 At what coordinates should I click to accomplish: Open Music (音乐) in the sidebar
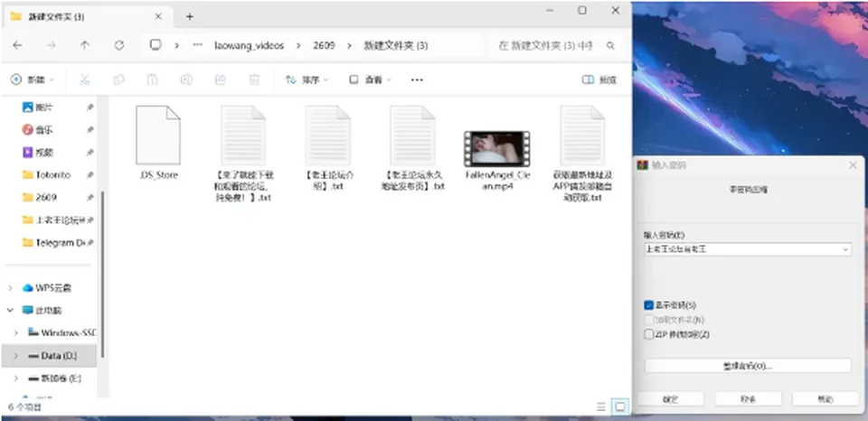point(44,130)
